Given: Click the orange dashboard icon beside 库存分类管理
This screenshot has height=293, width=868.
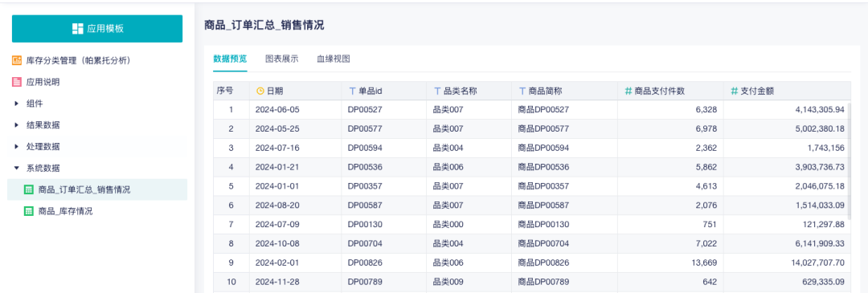Looking at the screenshot, I should [x=17, y=61].
